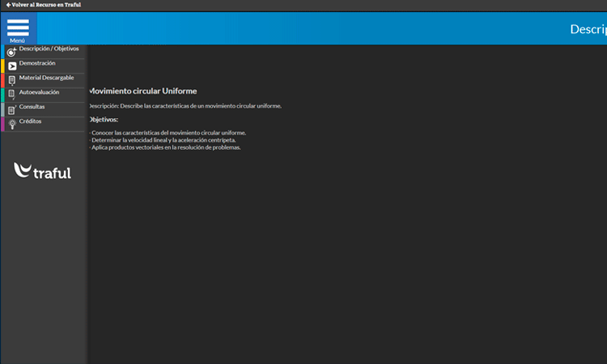The image size is (607, 364).
Task: Click the download document icon for Material Descargable
Action: (11, 81)
